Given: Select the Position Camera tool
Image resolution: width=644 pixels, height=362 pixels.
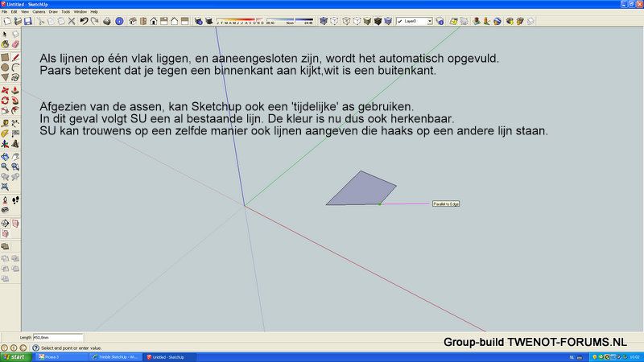Looking at the screenshot, I should pyautogui.click(x=5, y=200).
